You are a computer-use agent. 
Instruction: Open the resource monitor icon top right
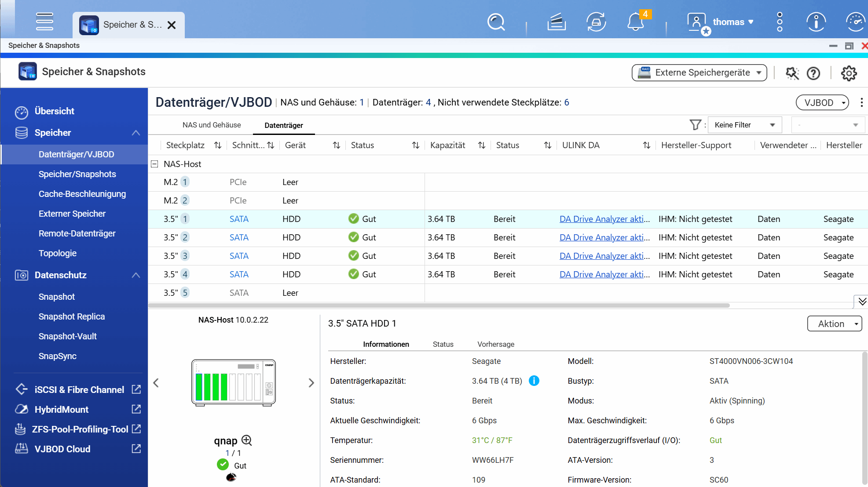(x=855, y=22)
